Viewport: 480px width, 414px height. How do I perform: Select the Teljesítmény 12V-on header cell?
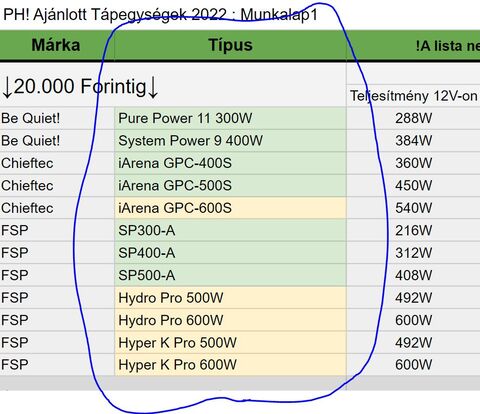pos(414,96)
